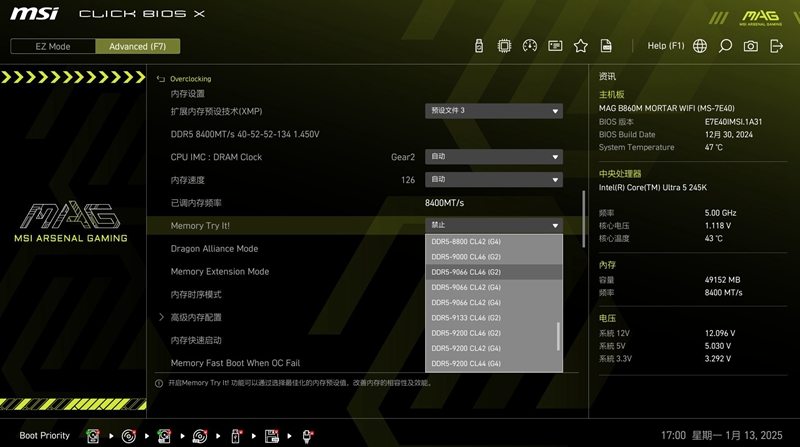This screenshot has width=800, height=447.
Task: Open the CPU IMC : DRAM Clock dropdown
Action: coord(494,157)
